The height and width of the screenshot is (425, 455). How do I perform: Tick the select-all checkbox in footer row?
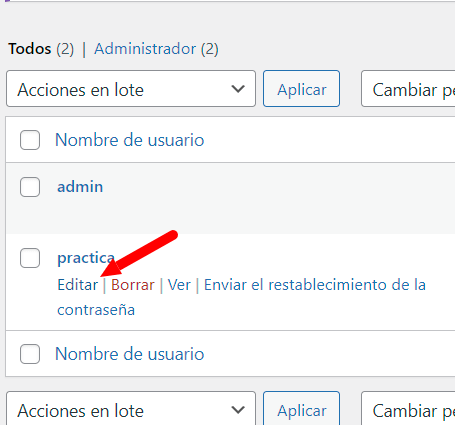(30, 354)
